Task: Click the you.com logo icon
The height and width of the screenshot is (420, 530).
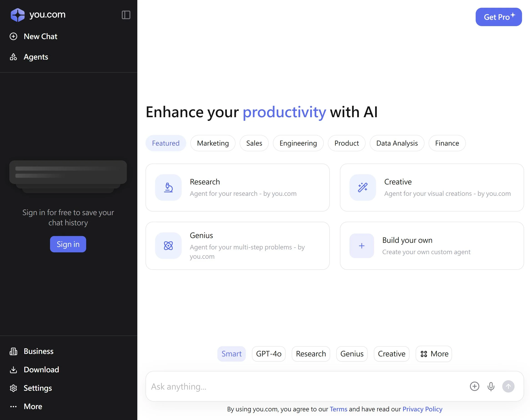Action: pos(18,15)
